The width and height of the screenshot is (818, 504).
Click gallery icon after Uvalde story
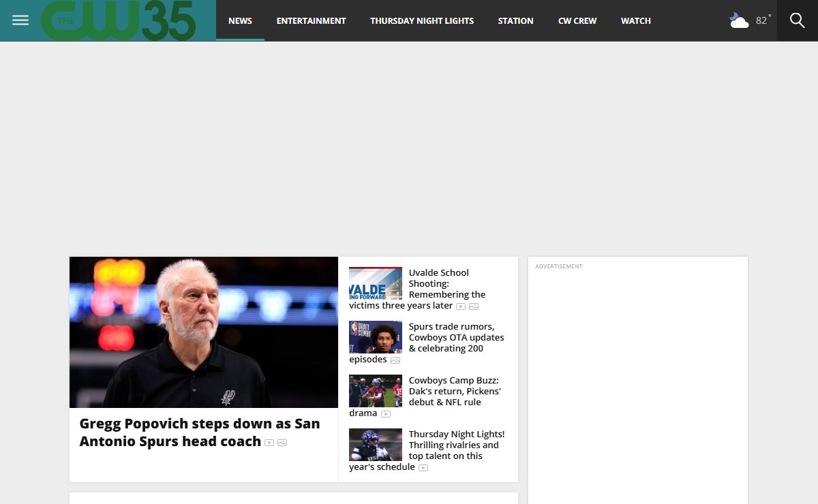click(x=474, y=306)
